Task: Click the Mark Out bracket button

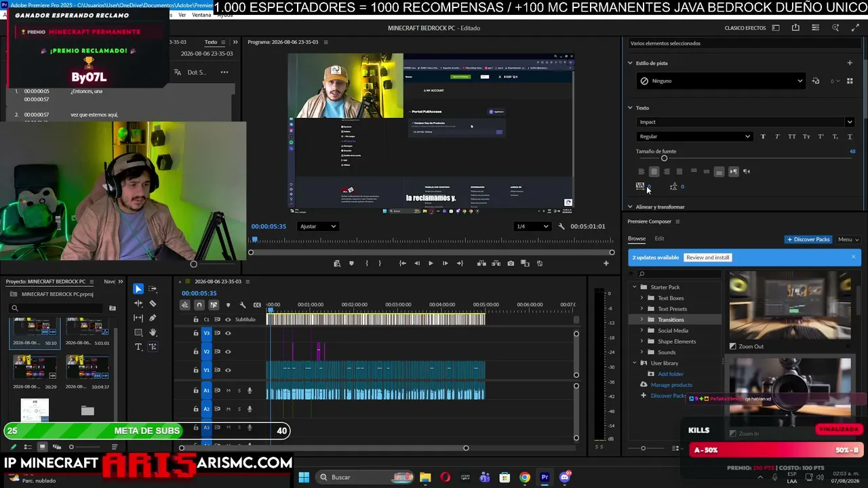Action: pyautogui.click(x=380, y=263)
